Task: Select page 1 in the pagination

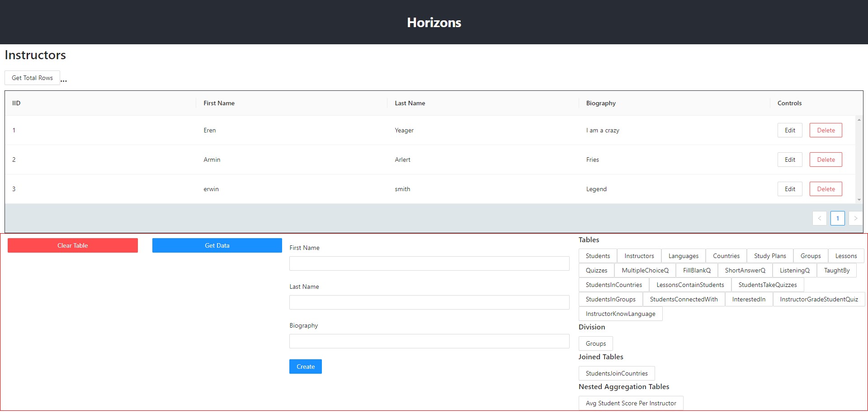Action: point(837,218)
